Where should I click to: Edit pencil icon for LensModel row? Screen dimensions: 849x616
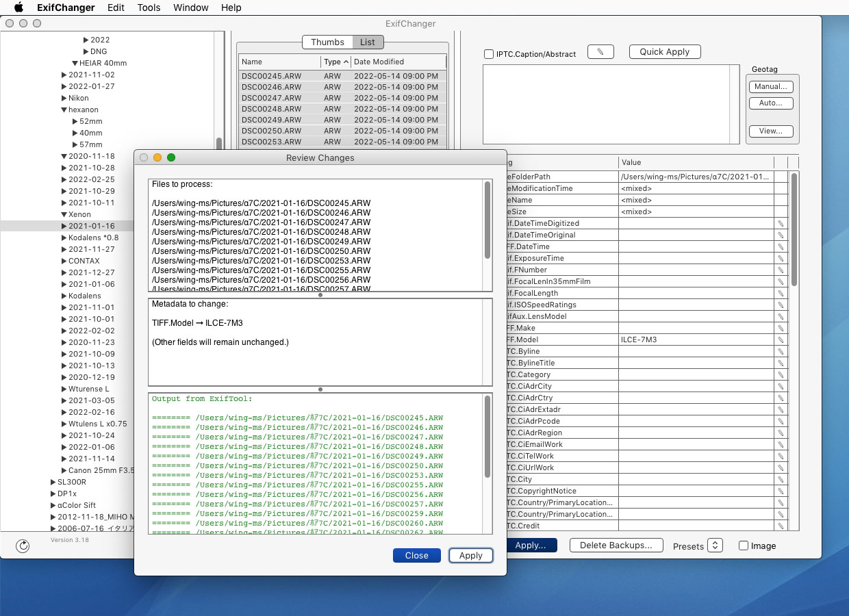coord(781,317)
